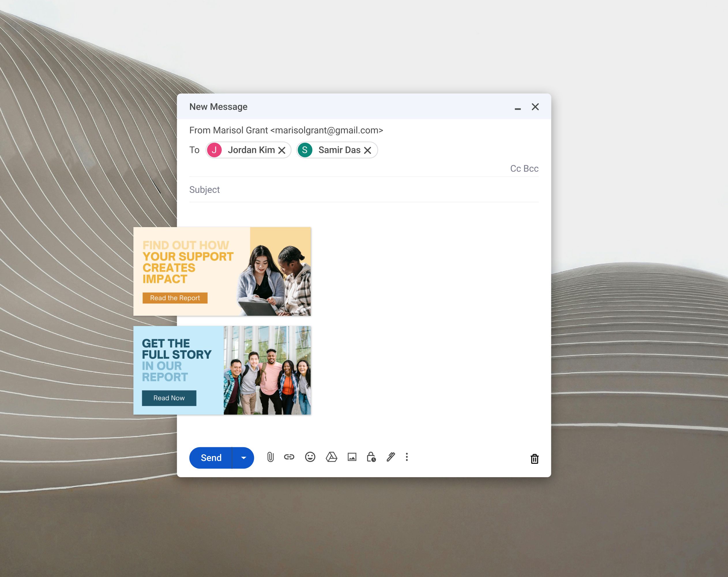Click the insert signature pen icon
Screen dimensions: 728x577
point(391,457)
